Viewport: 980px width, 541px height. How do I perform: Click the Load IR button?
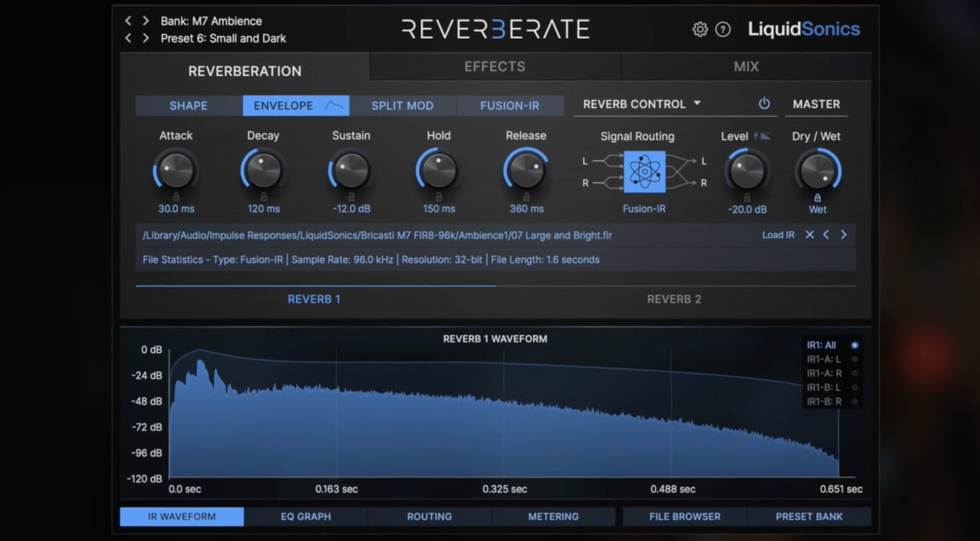pos(778,234)
